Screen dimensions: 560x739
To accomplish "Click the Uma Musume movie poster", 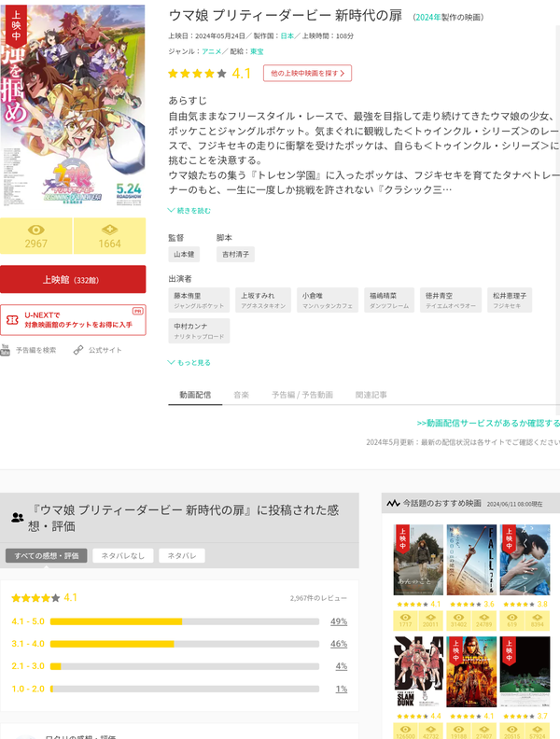I will [73, 105].
